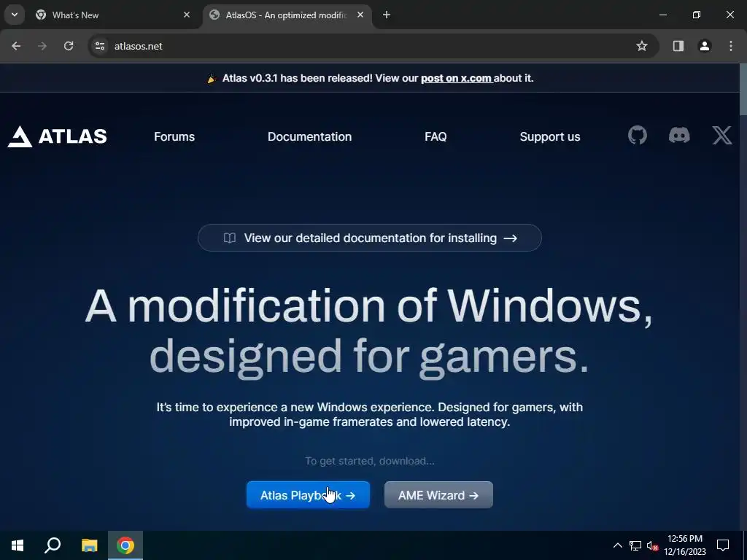Open the network tray icon

[635, 545]
